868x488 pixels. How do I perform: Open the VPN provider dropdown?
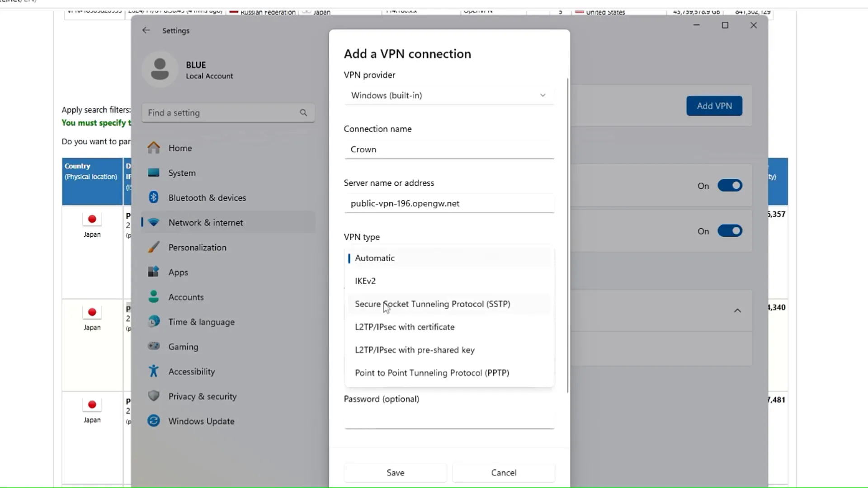pyautogui.click(x=449, y=95)
